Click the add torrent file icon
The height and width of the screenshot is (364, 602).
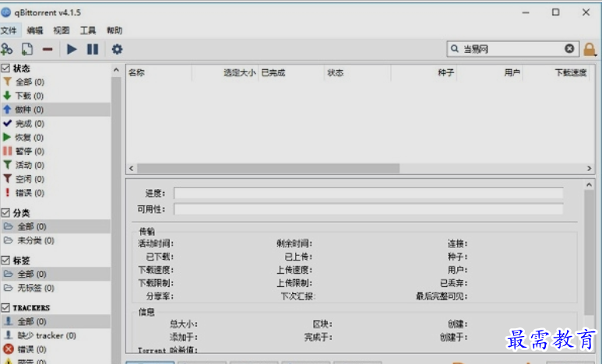coord(27,49)
